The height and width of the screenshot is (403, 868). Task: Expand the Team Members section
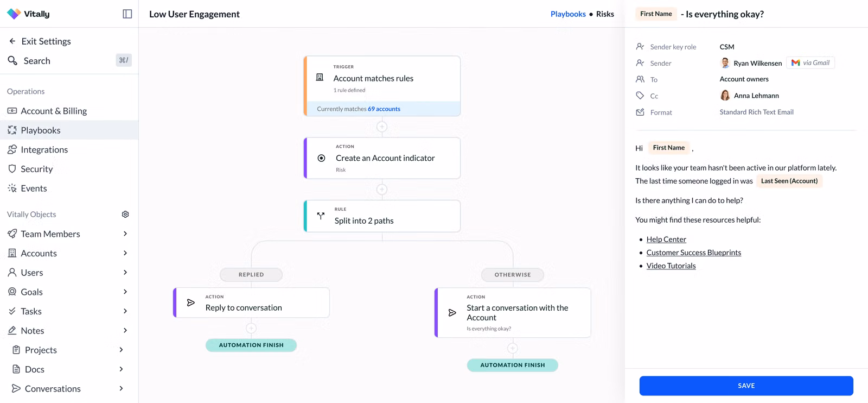click(125, 234)
